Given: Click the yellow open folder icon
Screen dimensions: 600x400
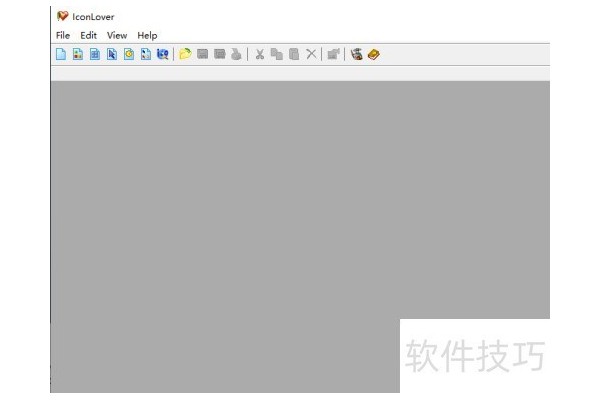Looking at the screenshot, I should [185, 54].
